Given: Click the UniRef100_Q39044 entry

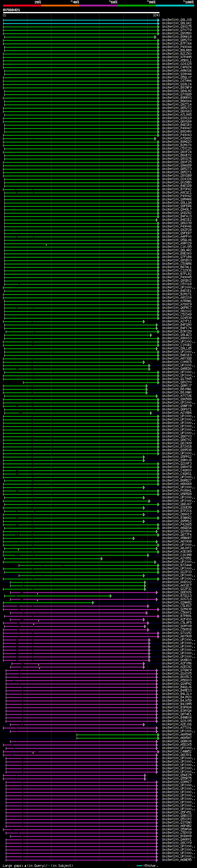Looking at the screenshot, I should coord(177,74).
